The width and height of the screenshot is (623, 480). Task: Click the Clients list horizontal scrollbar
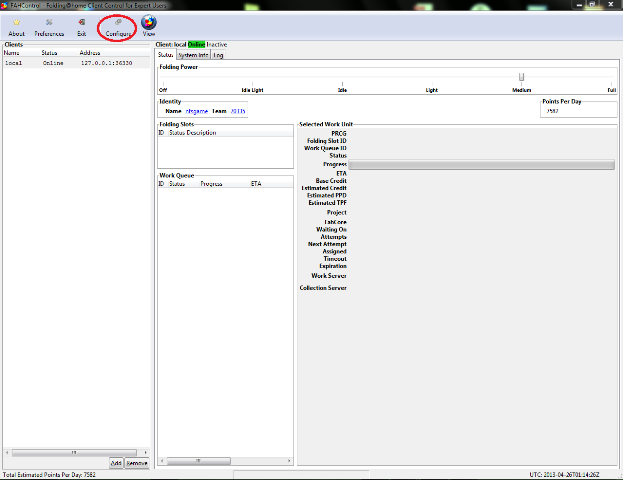pos(74,452)
